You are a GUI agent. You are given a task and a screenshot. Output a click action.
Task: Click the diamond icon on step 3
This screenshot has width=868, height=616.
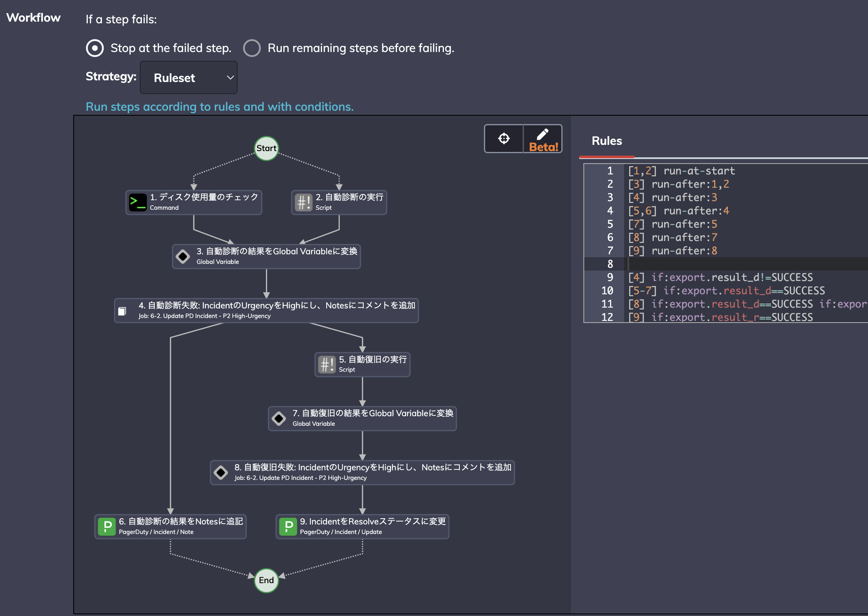pos(183,256)
